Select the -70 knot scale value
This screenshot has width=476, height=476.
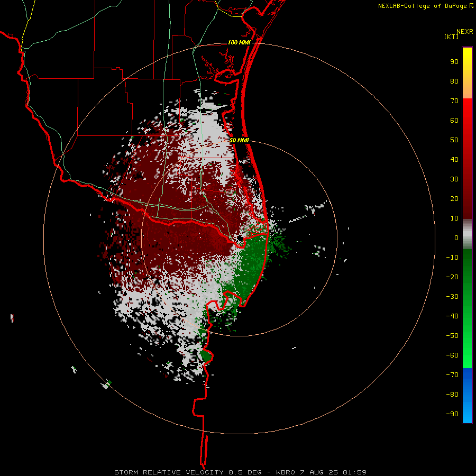[452, 374]
